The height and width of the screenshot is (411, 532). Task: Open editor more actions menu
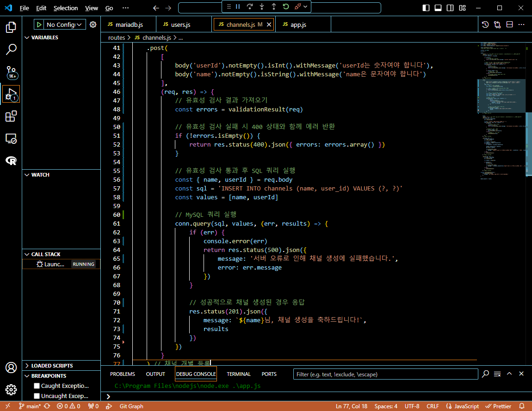pos(521,25)
